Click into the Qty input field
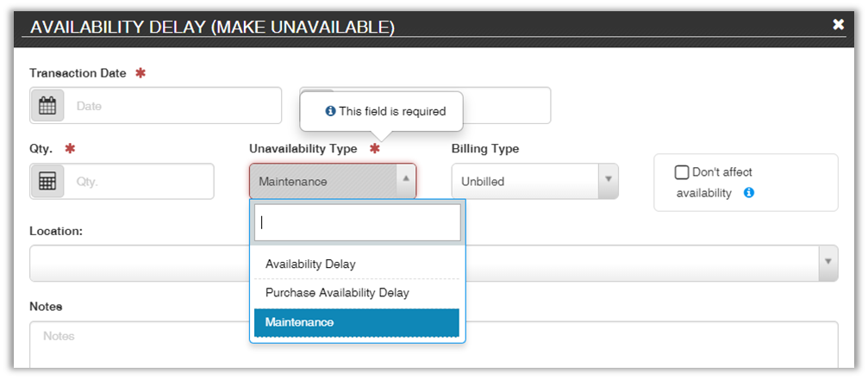Viewport: 868px width, 379px height. [x=138, y=182]
